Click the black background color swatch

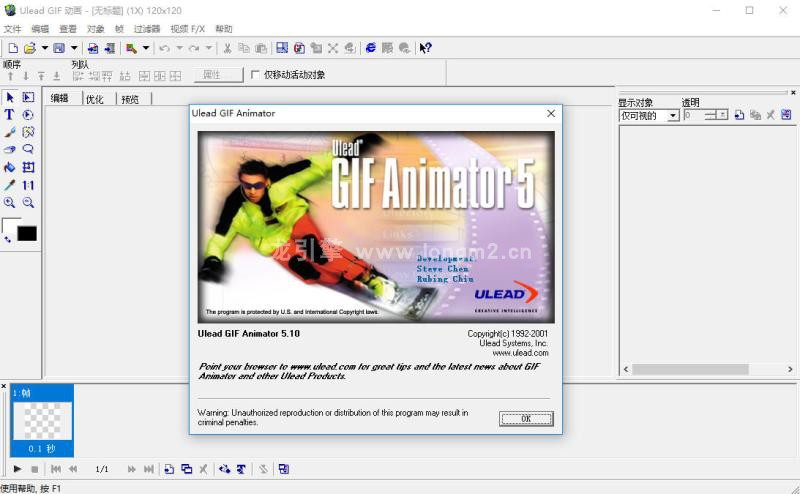click(27, 234)
